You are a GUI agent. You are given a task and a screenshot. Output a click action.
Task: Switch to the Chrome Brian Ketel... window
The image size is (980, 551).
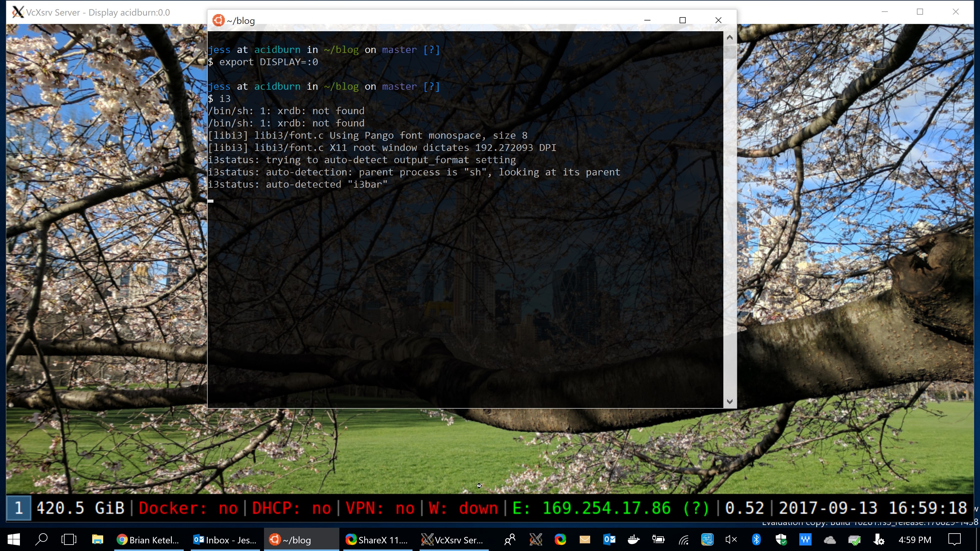[x=149, y=539]
